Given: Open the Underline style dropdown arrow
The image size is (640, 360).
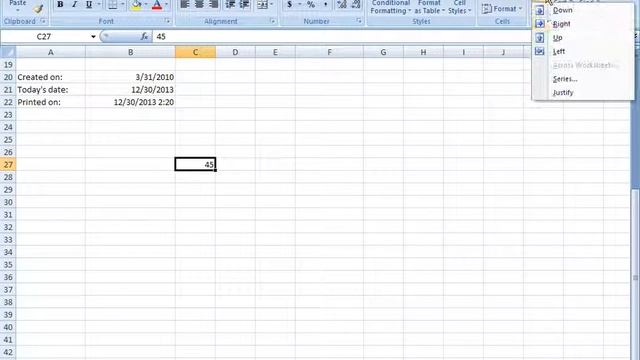Looking at the screenshot, I should click(99, 4).
